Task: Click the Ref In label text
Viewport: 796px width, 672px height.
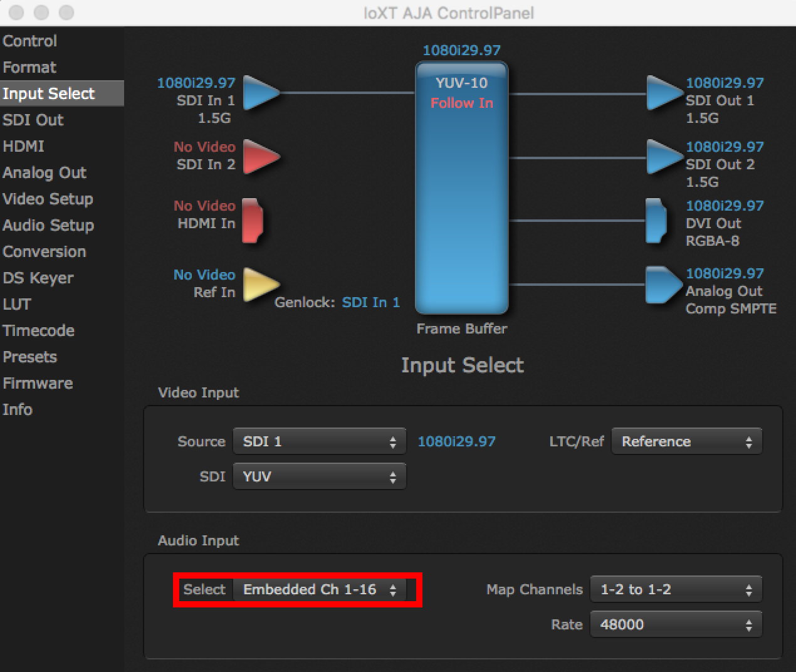Action: click(214, 292)
